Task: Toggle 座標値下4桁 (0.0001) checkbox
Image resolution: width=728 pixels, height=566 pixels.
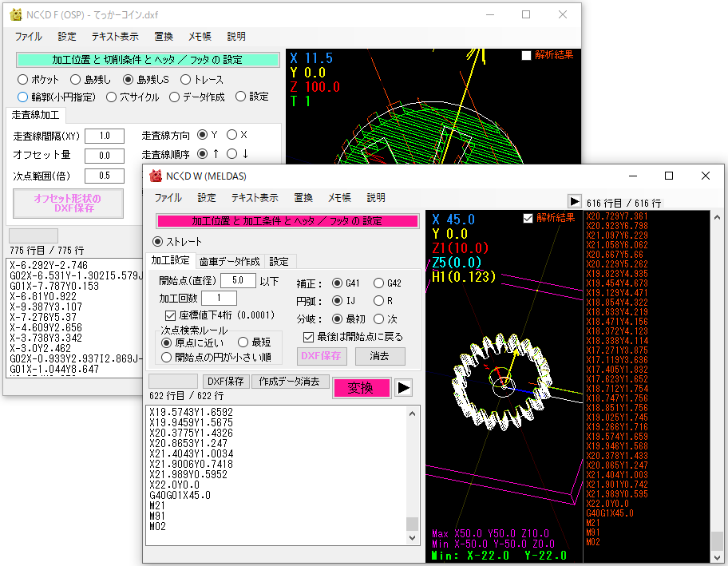Action: (x=170, y=316)
